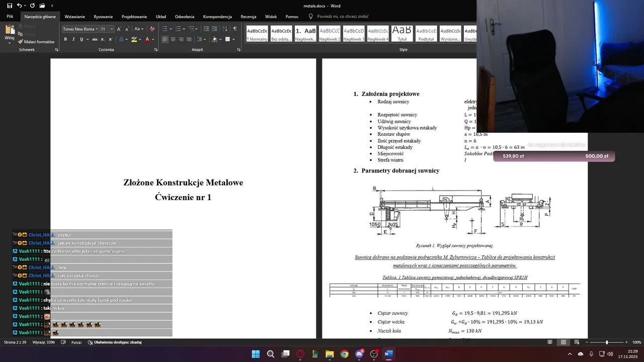Viewport: 644px width, 362px height.
Task: Click the Open folder icon in quick access toolbar
Action: pyautogui.click(x=42, y=6)
